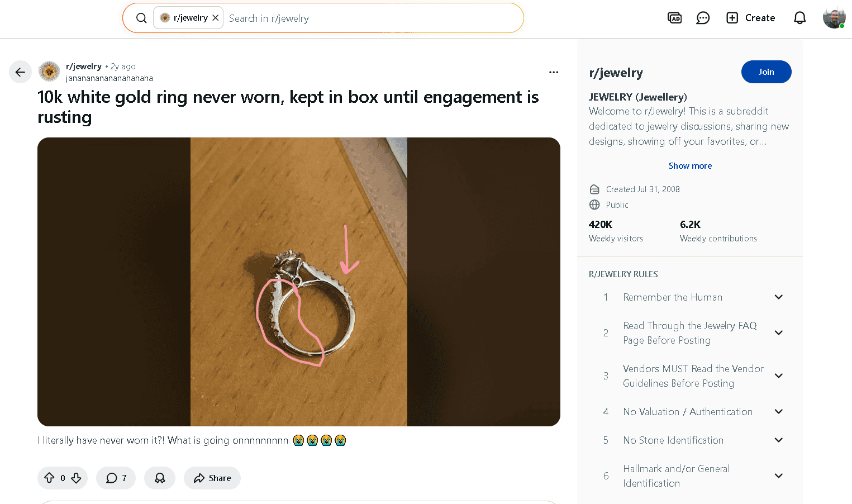Create a new post
The image size is (852, 504).
pyautogui.click(x=751, y=18)
